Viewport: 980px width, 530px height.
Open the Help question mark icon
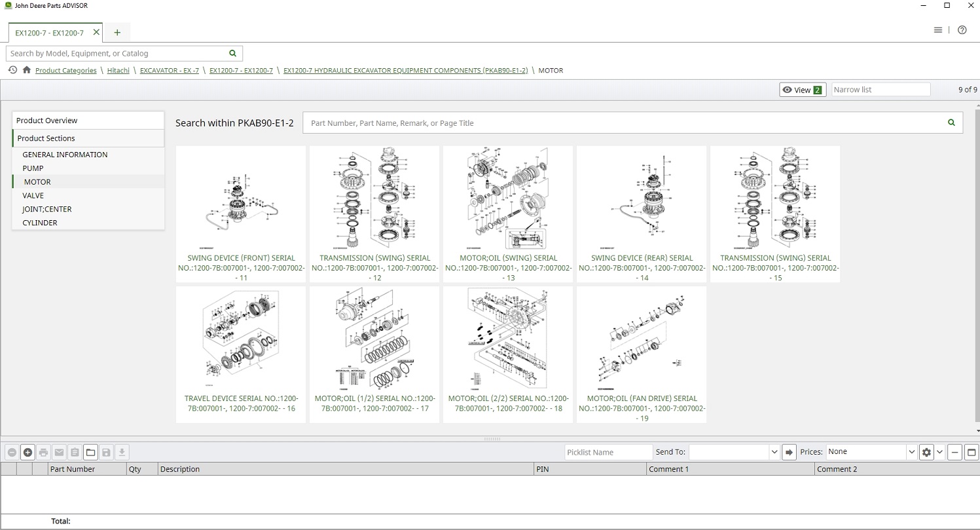click(962, 29)
